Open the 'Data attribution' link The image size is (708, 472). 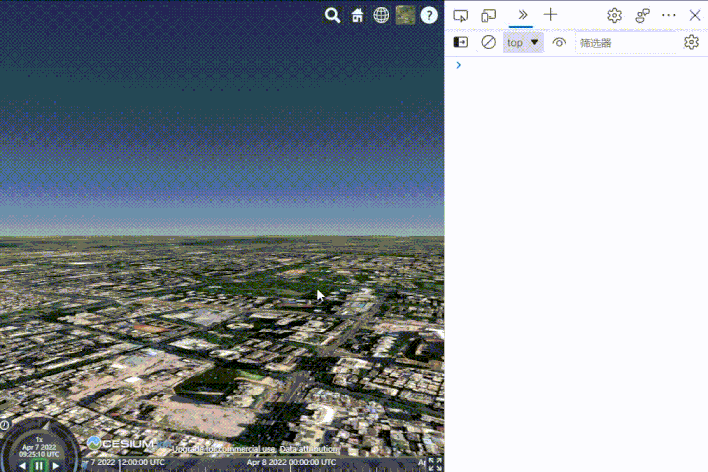(308, 449)
